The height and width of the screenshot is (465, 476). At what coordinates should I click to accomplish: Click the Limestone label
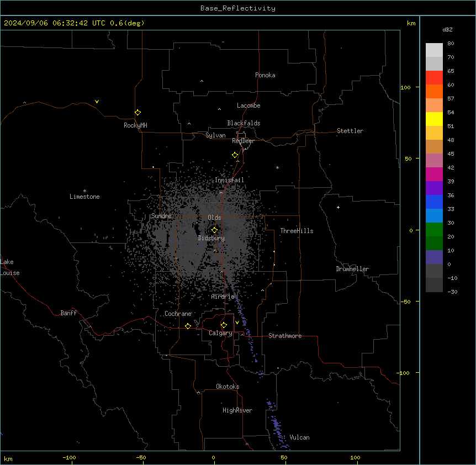click(x=84, y=197)
